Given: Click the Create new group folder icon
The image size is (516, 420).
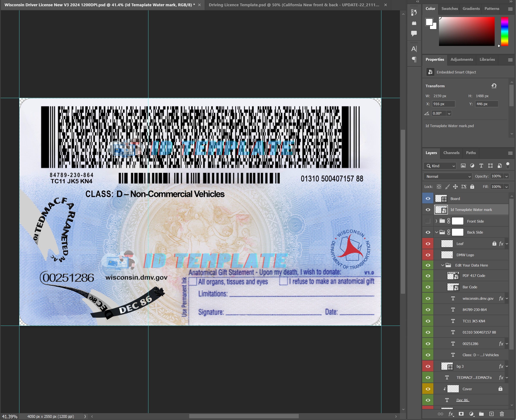Looking at the screenshot, I should click(481, 414).
